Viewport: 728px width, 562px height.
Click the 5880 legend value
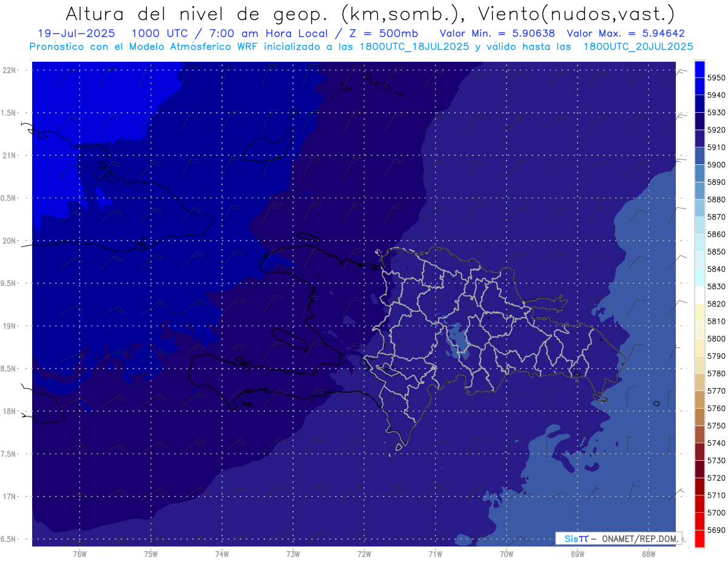pos(716,199)
